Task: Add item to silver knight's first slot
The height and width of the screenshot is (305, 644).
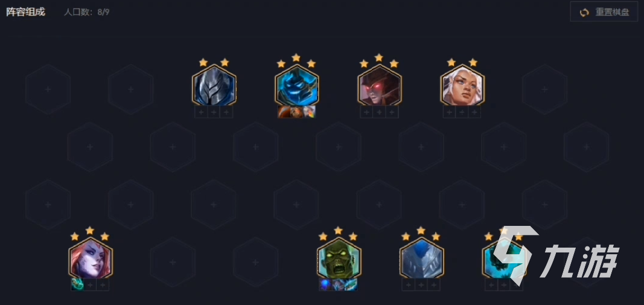Action: pos(201,112)
